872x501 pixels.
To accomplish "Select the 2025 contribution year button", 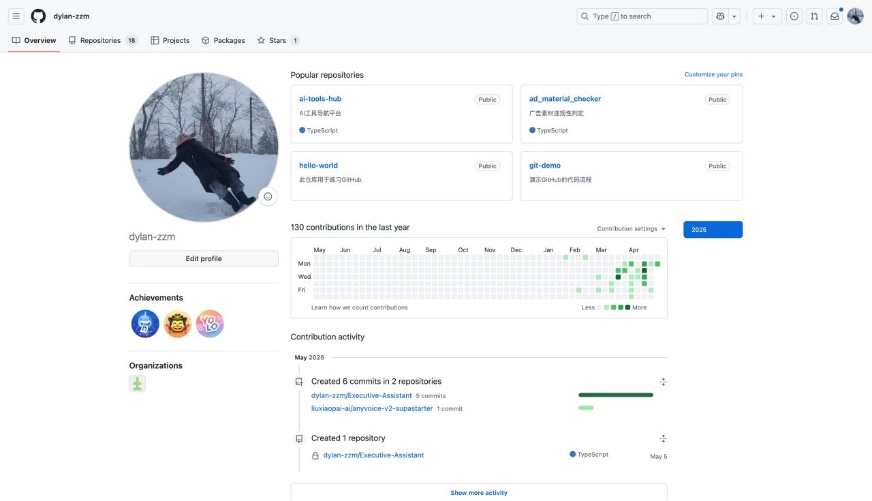I will coord(712,230).
